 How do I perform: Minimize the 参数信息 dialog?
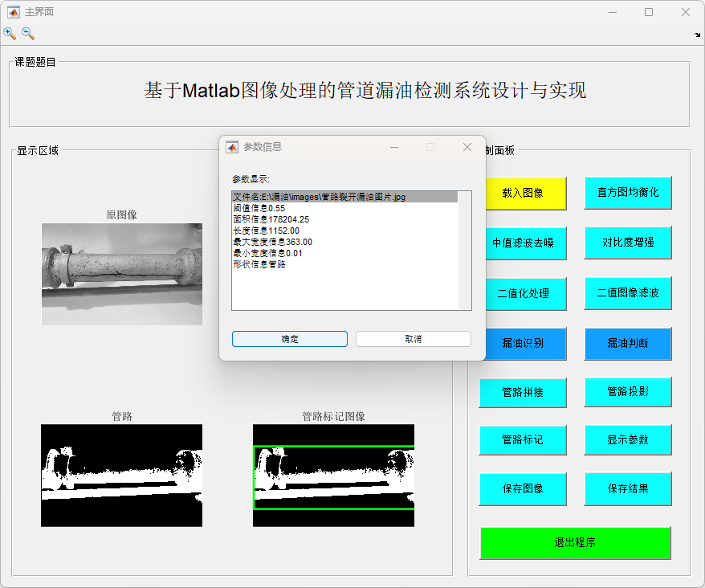point(394,147)
